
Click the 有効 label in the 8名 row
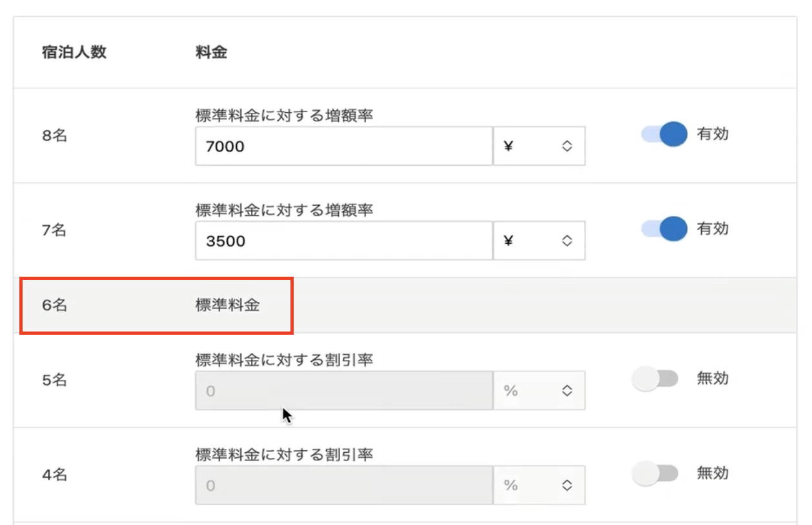713,134
